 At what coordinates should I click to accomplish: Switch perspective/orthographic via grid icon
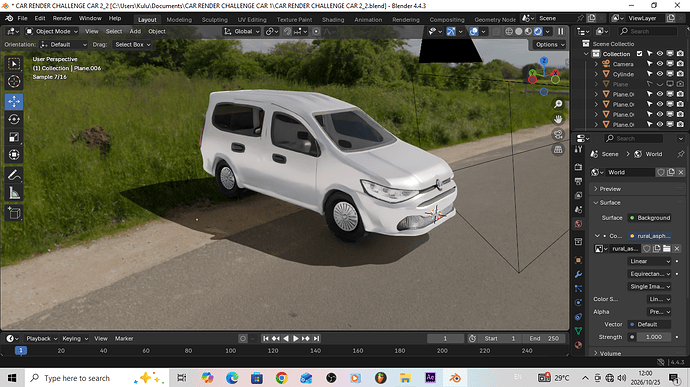(x=558, y=150)
